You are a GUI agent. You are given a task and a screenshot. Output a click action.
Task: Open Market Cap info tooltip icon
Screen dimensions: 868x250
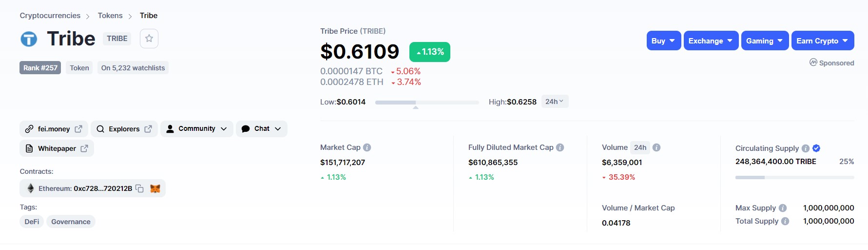[x=367, y=147]
